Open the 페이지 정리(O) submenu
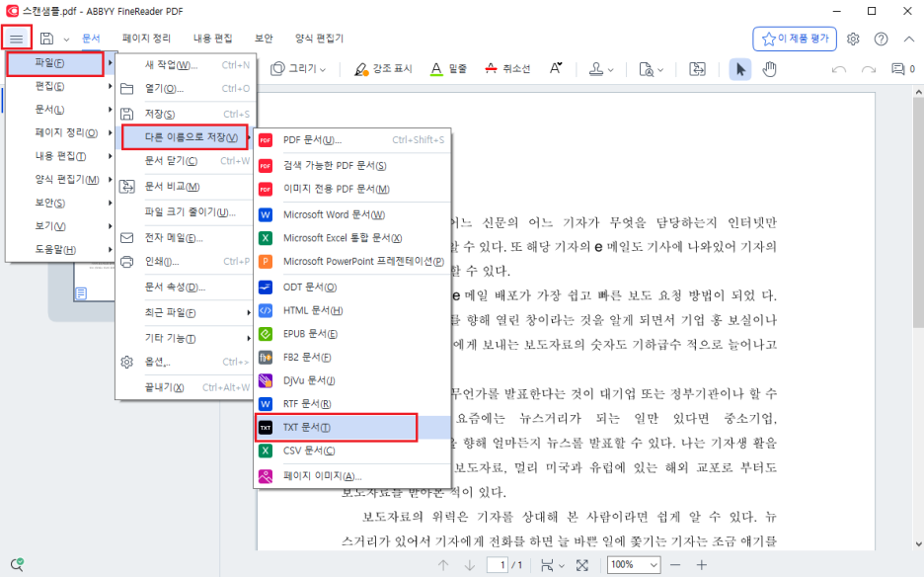Viewport: 924px width, 577px height. point(59,132)
